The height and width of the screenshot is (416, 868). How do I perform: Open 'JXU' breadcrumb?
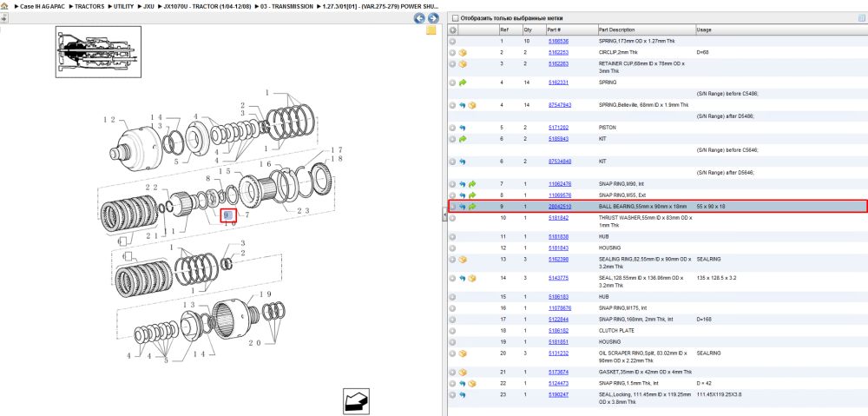click(x=148, y=6)
